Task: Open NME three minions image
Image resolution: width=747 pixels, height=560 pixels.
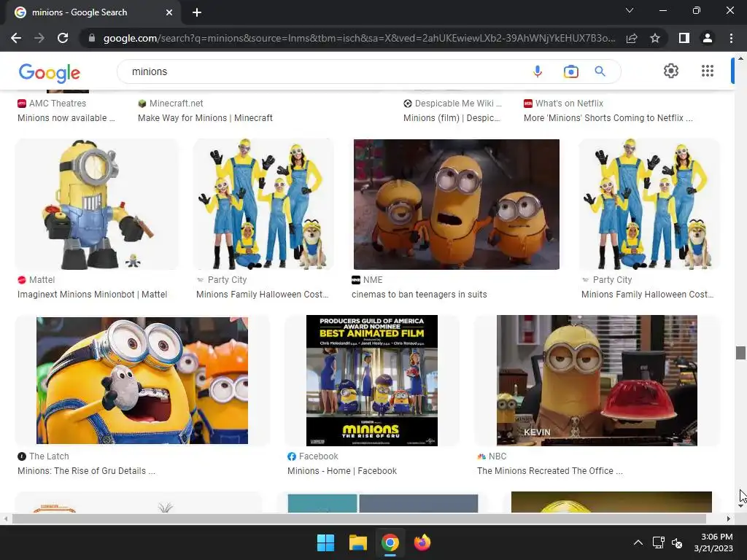Action: click(457, 204)
